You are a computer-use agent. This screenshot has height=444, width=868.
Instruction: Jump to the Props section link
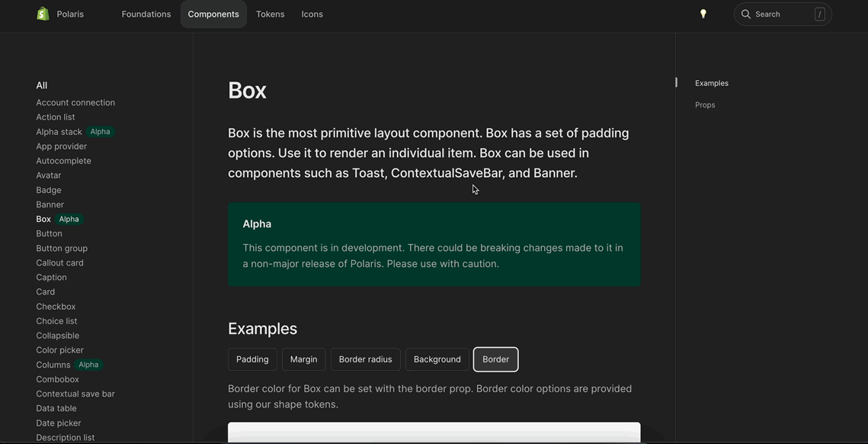tap(705, 105)
